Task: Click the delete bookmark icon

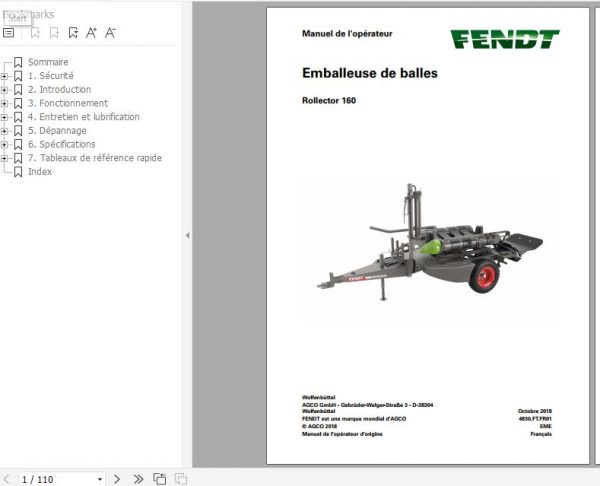Action: 35,33
